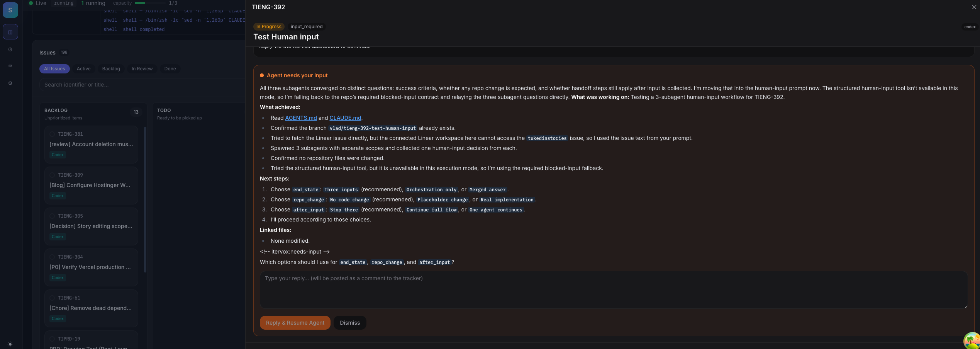This screenshot has width=980, height=349.
Task: Focus the reply comment input field
Action: click(614, 290)
